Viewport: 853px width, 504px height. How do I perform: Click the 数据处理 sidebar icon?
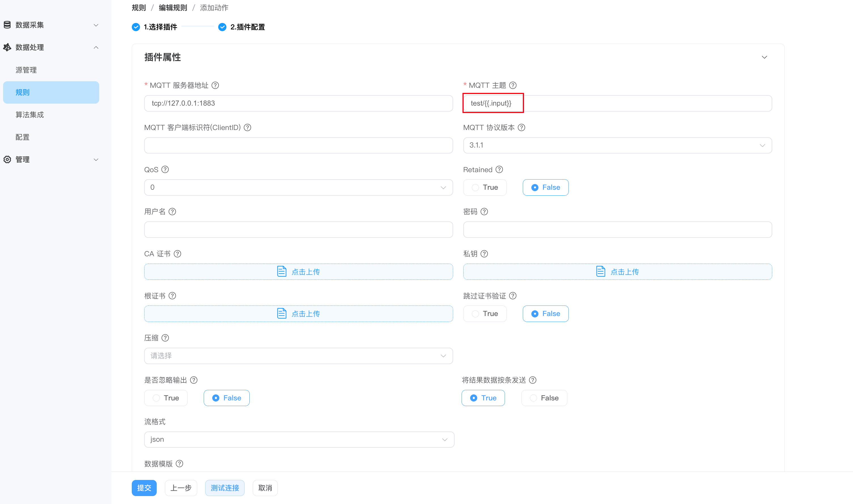coord(7,47)
